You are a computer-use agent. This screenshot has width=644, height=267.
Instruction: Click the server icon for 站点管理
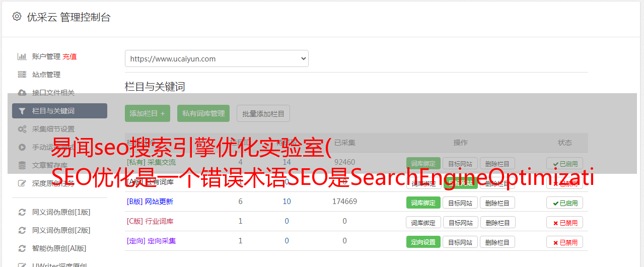pyautogui.click(x=22, y=75)
